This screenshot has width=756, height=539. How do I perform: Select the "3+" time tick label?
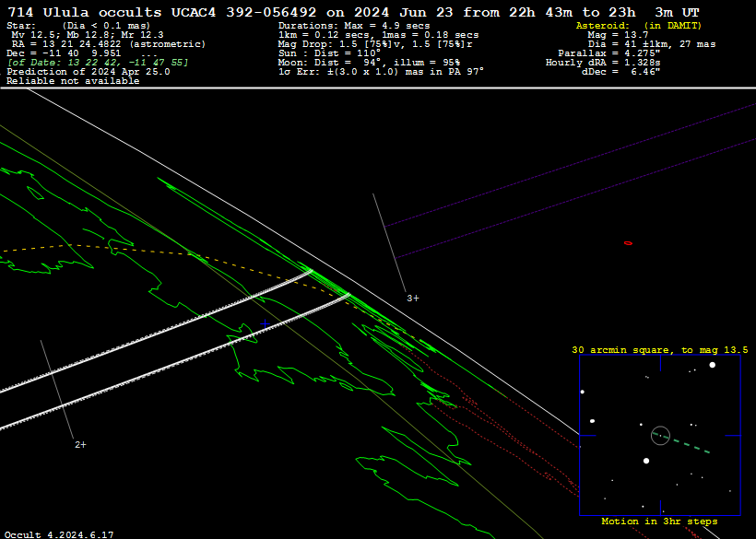coord(412,299)
